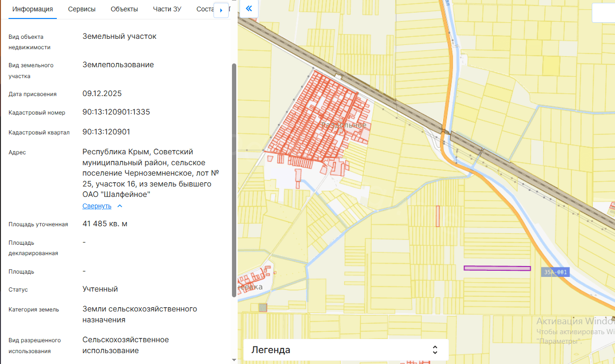This screenshot has height=364, width=615.
Task: Collapse the side panel with double-chevron button
Action: click(249, 9)
